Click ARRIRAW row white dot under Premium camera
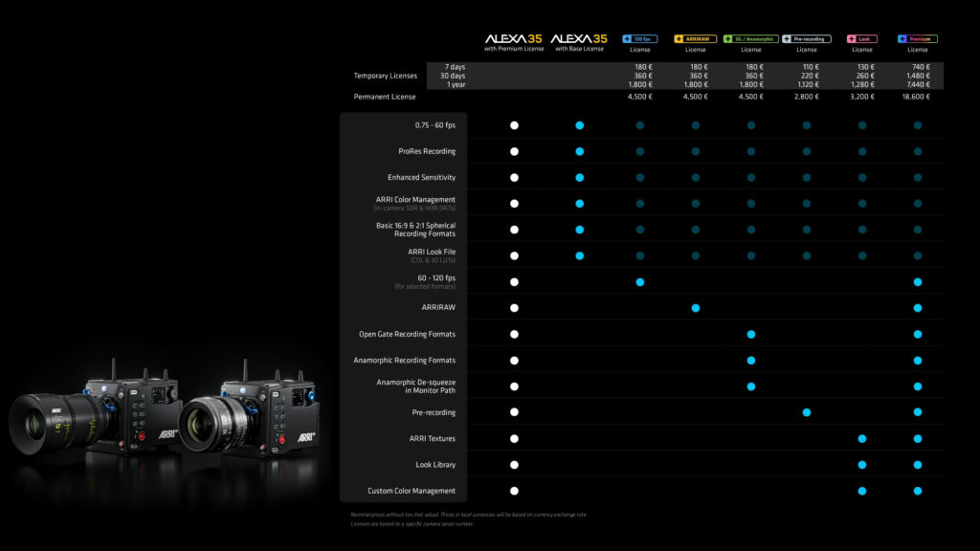This screenshot has width=980, height=551. tap(514, 308)
